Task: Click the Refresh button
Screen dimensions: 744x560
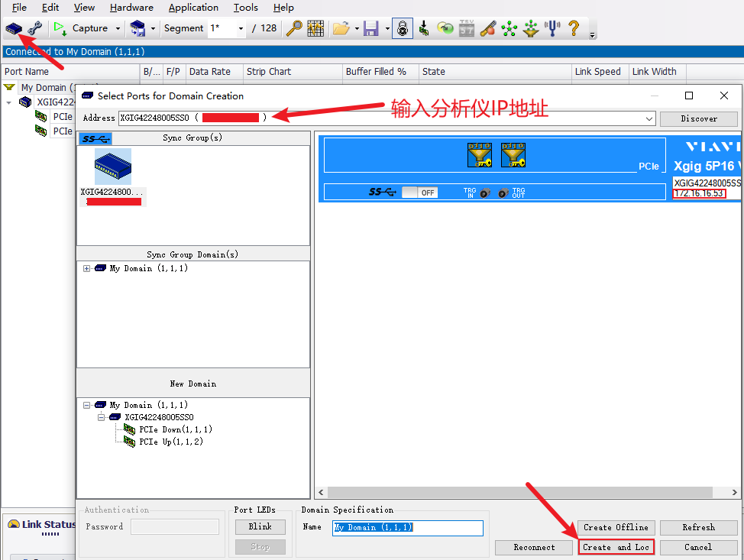Action: [x=698, y=528]
